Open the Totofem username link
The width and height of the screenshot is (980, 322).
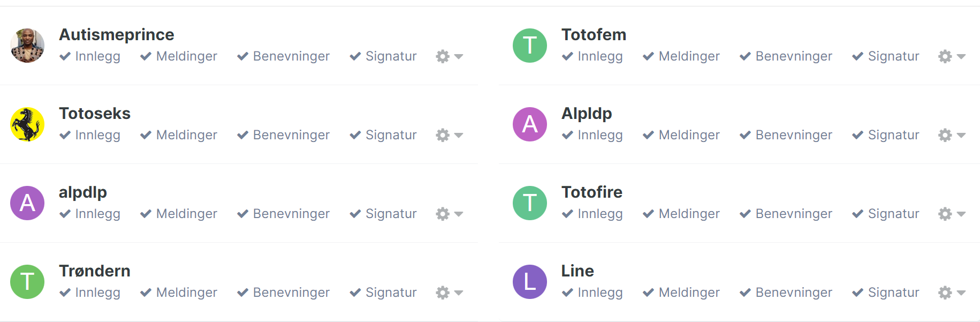point(594,35)
